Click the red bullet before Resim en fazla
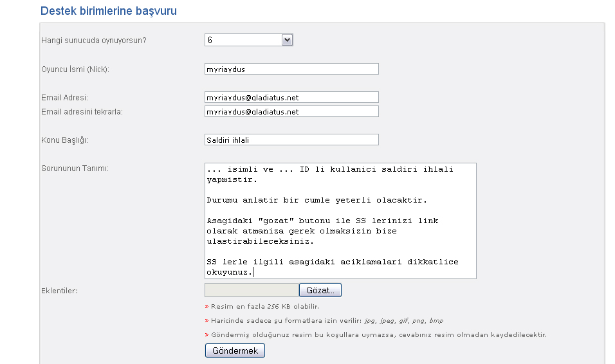Screen dimensions: 615x364 [x=207, y=307]
